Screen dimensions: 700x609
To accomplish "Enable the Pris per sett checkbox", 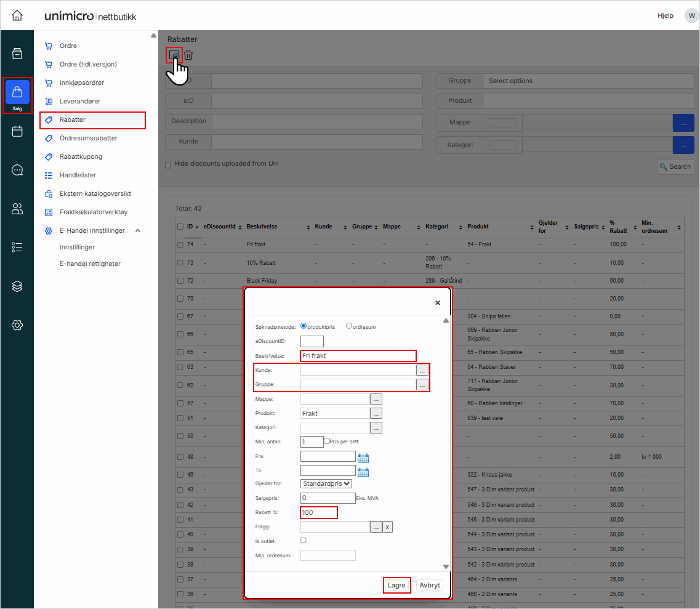I will tap(327, 441).
